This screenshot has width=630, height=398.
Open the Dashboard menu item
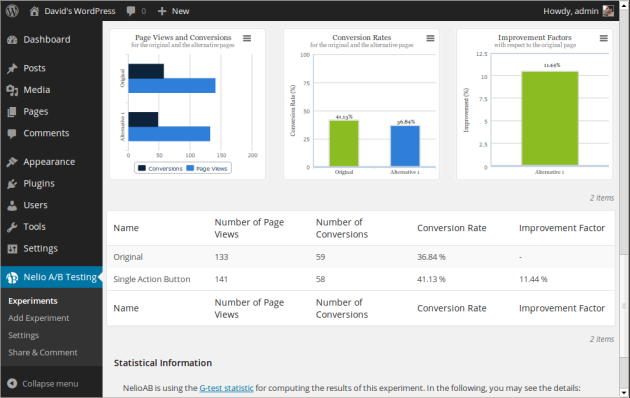click(x=47, y=39)
